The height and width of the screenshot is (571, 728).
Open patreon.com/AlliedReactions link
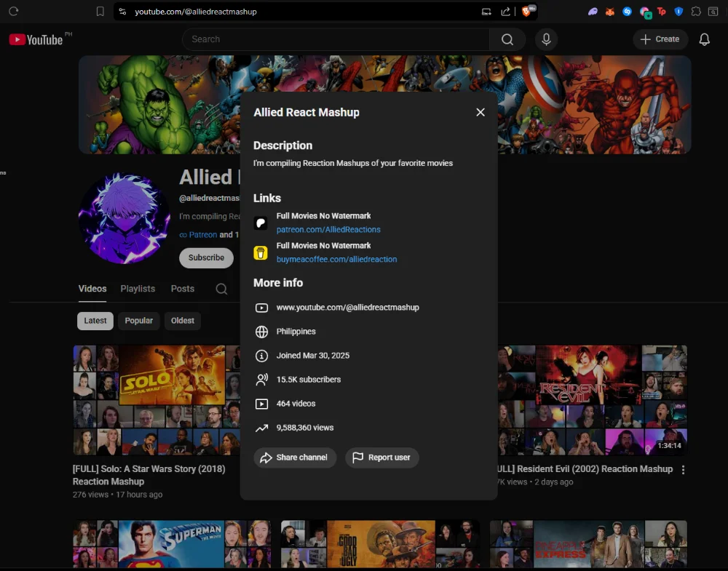(x=328, y=230)
